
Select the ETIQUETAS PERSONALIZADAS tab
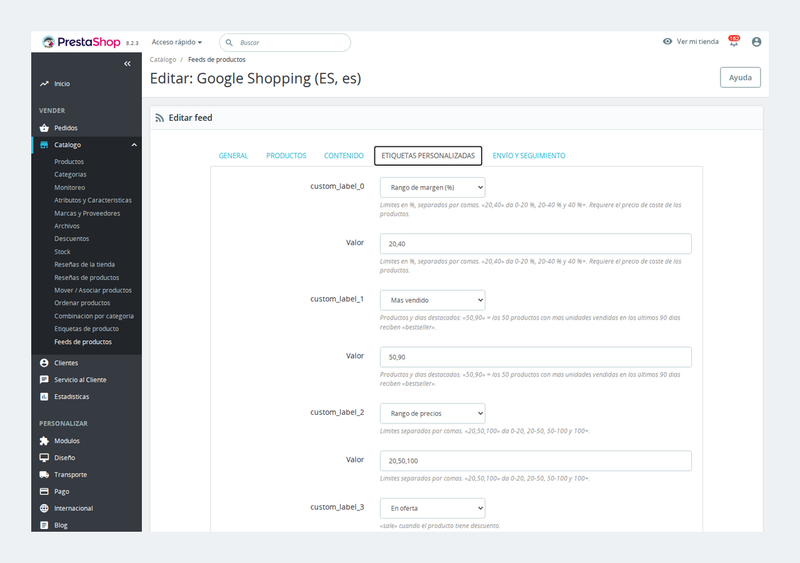coord(428,156)
